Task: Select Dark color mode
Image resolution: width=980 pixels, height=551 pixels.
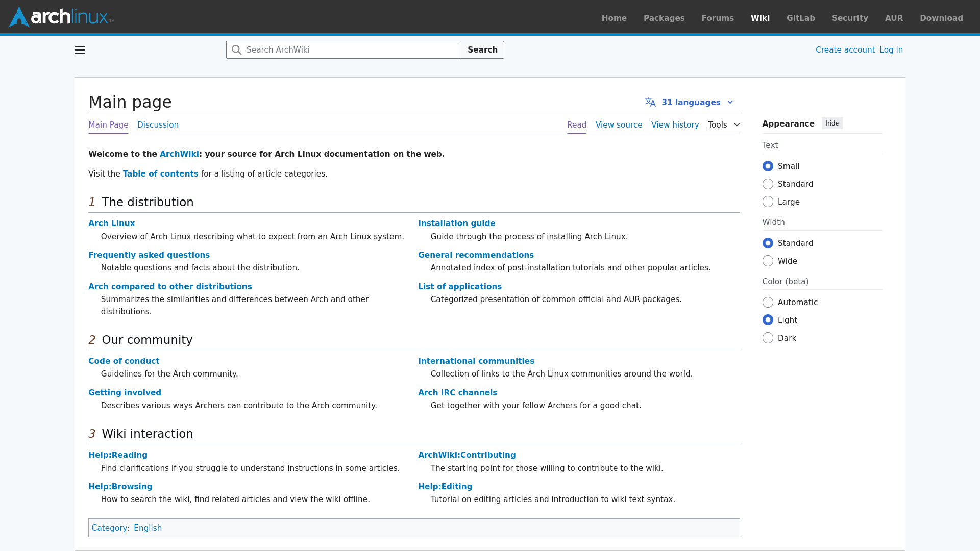Action: coord(768,338)
